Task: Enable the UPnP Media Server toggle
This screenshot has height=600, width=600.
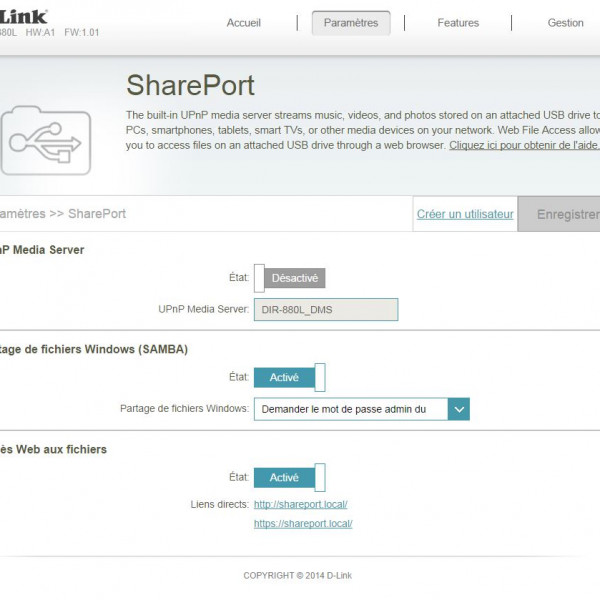Action: pos(290,279)
